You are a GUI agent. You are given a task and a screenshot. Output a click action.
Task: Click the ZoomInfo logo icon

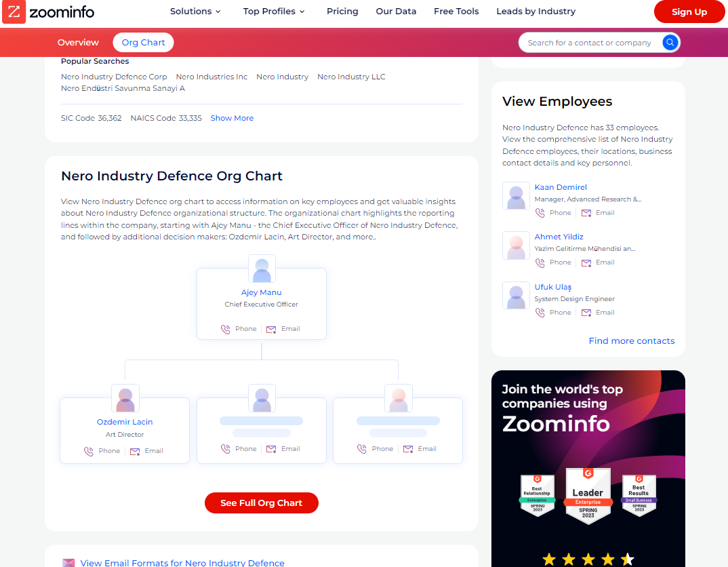pyautogui.click(x=14, y=12)
